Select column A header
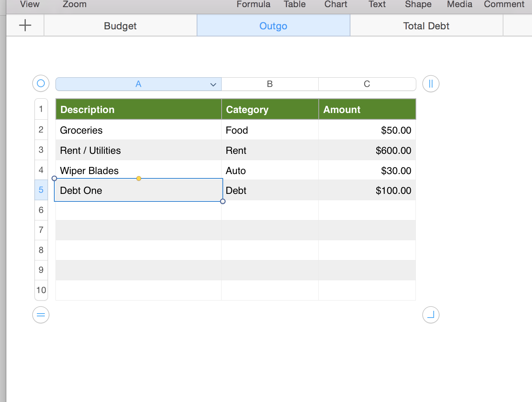This screenshot has width=532, height=402. (138, 84)
